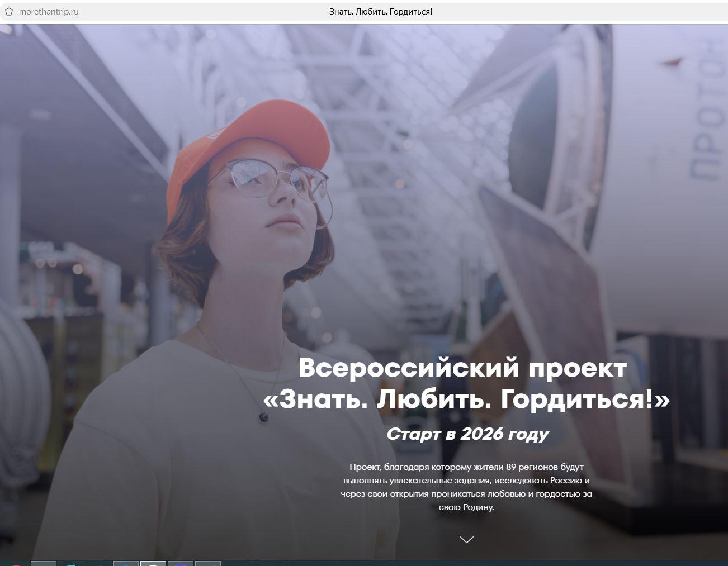Click the page title in the address bar
The width and height of the screenshot is (728, 566).
pyautogui.click(x=380, y=12)
